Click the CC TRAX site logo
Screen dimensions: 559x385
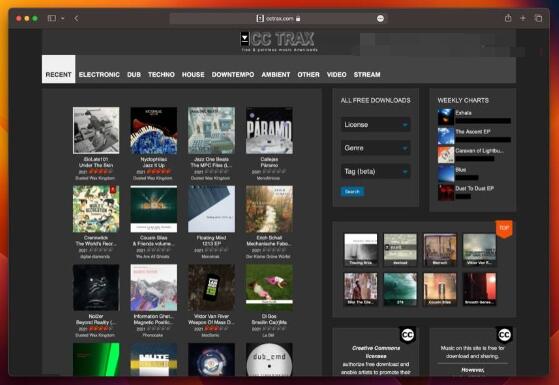[279, 42]
